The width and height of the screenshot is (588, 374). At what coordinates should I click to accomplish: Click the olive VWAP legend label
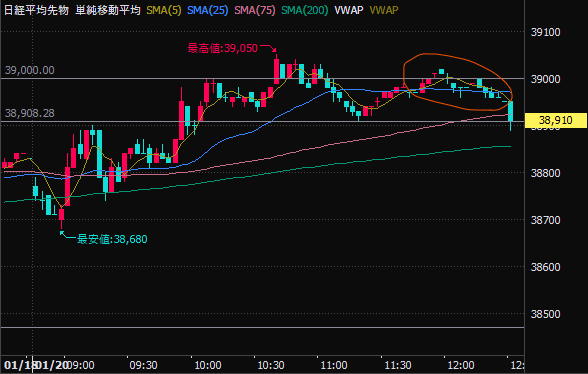[x=384, y=10]
